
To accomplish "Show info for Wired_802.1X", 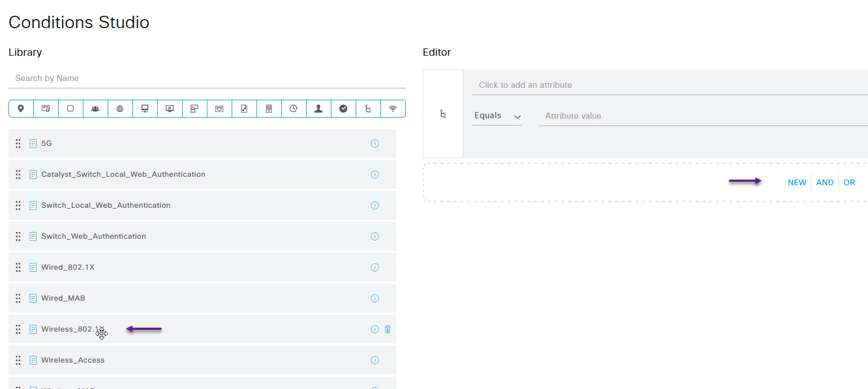I will [x=375, y=267].
